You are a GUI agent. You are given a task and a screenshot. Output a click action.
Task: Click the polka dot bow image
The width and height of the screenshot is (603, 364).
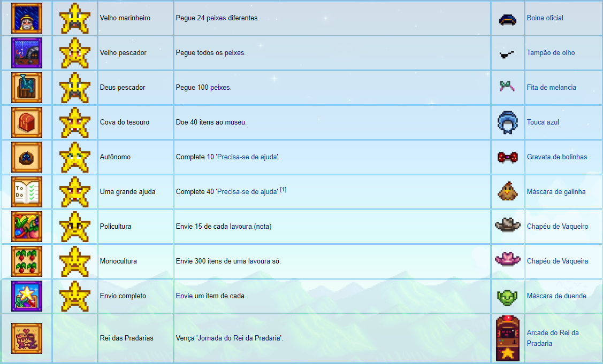(x=508, y=157)
